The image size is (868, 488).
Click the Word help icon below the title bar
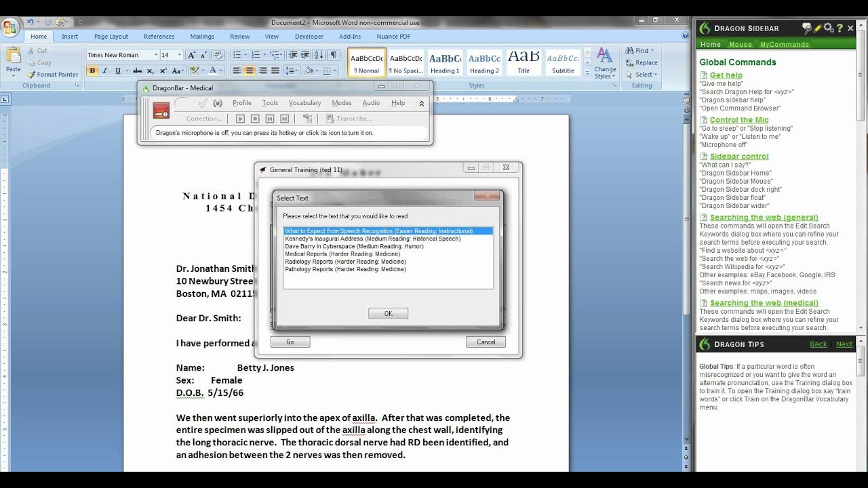684,37
